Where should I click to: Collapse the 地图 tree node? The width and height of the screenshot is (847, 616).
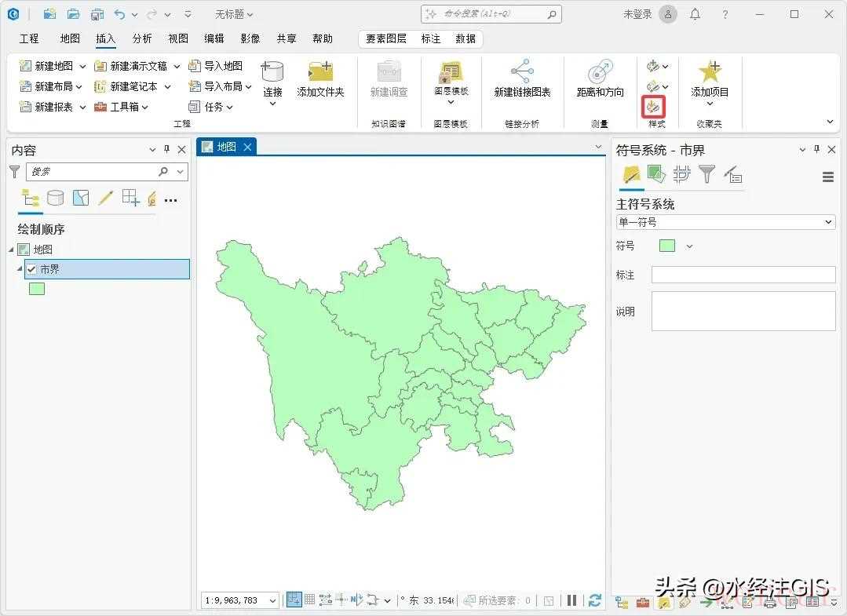pyautogui.click(x=12, y=250)
